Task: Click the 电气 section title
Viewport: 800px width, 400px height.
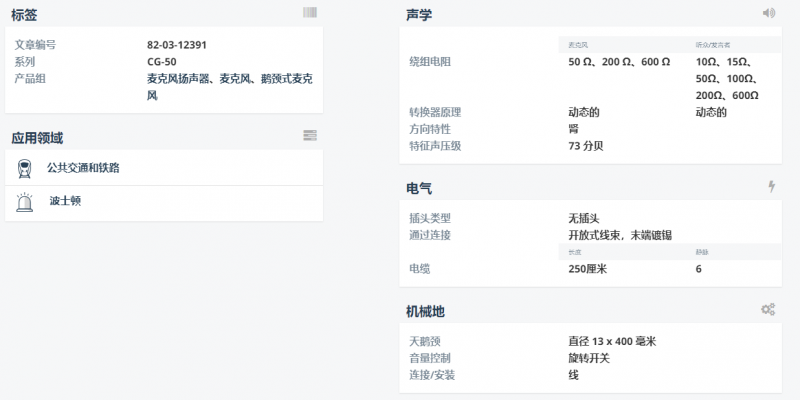Action: point(419,187)
